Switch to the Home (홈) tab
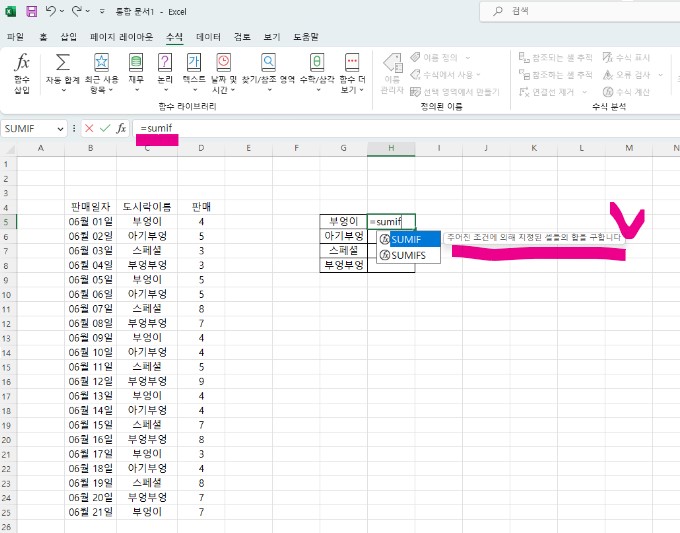This screenshot has height=533, width=680. (x=43, y=37)
